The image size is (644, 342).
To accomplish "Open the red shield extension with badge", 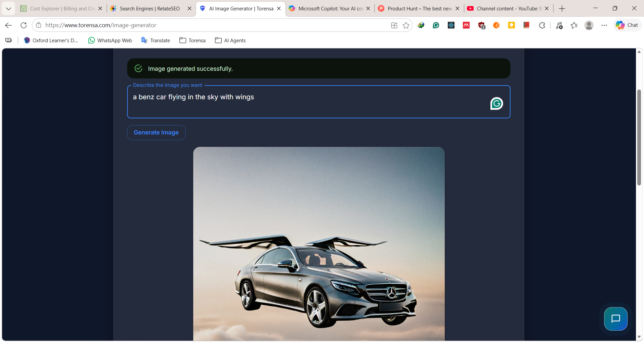I will coord(482,25).
